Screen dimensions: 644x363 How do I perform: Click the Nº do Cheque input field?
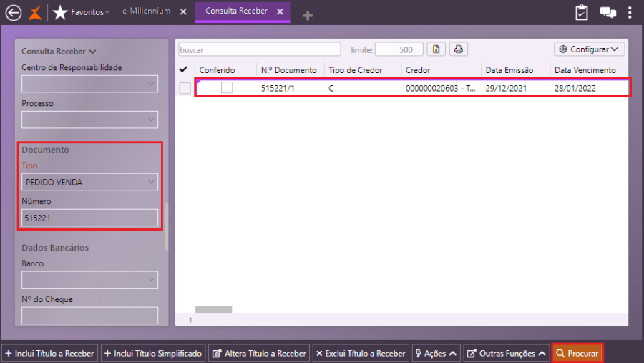click(x=90, y=316)
